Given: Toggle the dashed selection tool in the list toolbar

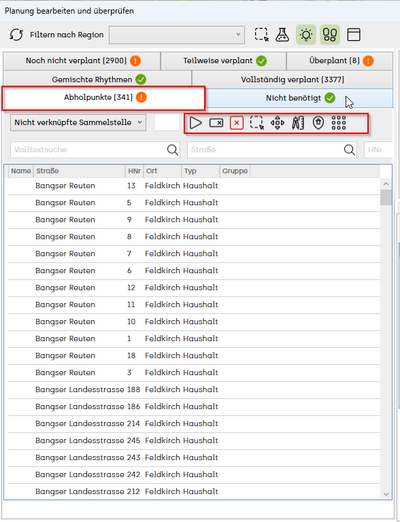Looking at the screenshot, I should click(257, 123).
